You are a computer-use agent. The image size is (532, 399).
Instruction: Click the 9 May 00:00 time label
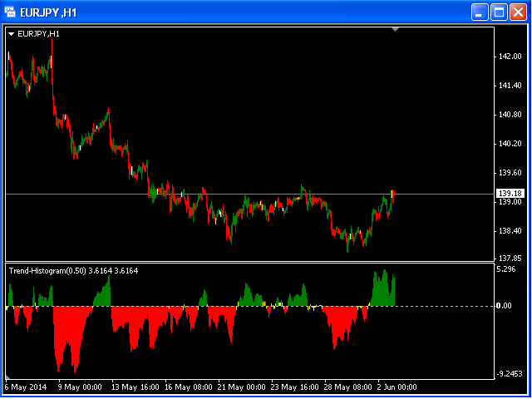point(81,387)
